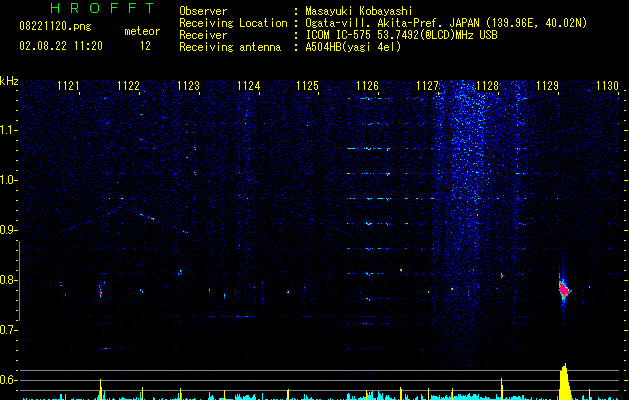Select the meteor count value 12
Screen dimensions: 629x400
(x=145, y=46)
